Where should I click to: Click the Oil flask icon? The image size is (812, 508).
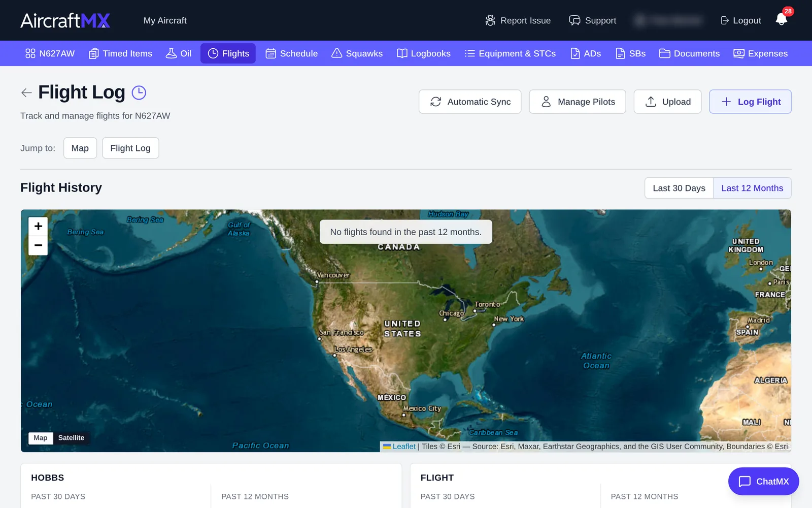tap(172, 53)
